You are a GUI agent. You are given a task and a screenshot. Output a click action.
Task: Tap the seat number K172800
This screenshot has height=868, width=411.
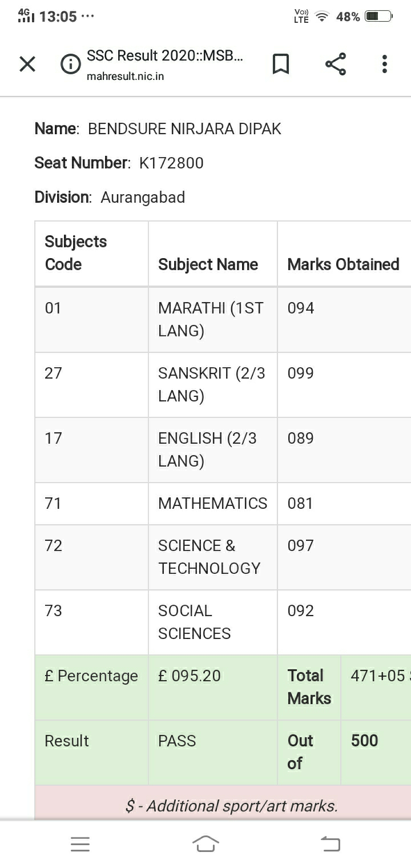(171, 163)
